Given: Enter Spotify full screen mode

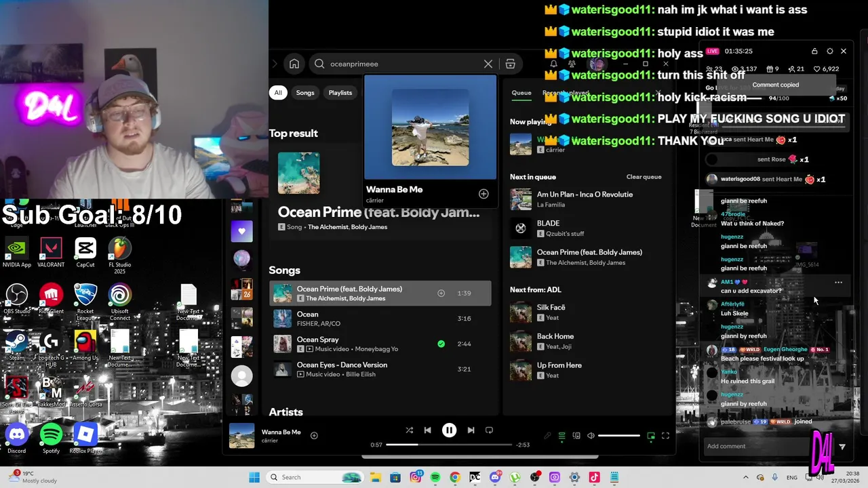Looking at the screenshot, I should (x=665, y=436).
